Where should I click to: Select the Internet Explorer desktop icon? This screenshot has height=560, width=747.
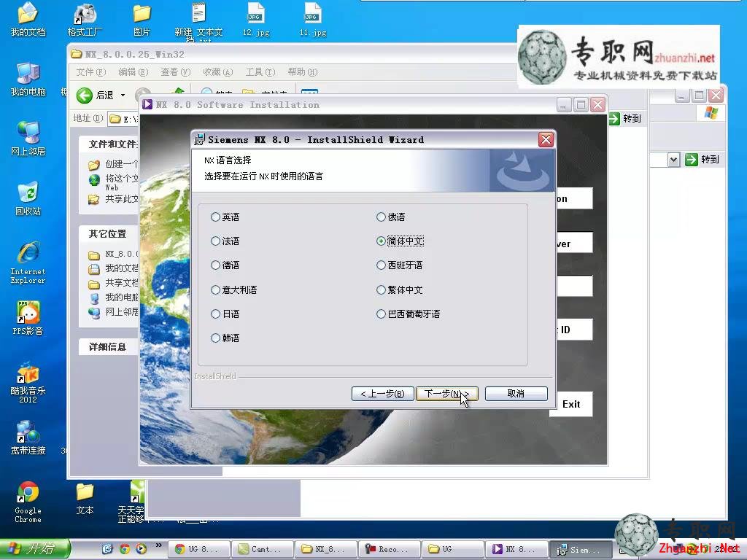28,262
